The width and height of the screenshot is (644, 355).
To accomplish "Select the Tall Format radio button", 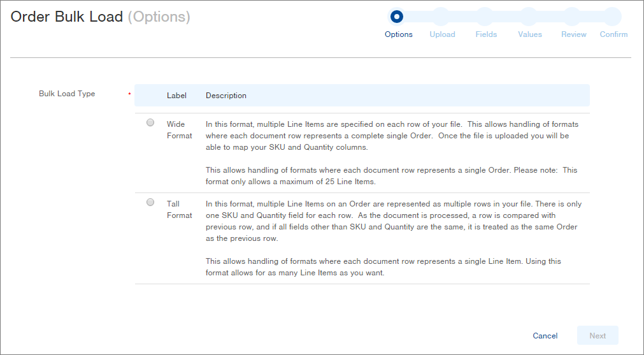I will (x=150, y=203).
